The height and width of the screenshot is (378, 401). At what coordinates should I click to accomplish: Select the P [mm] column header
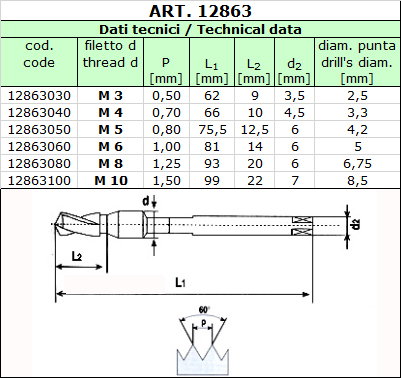[166, 70]
